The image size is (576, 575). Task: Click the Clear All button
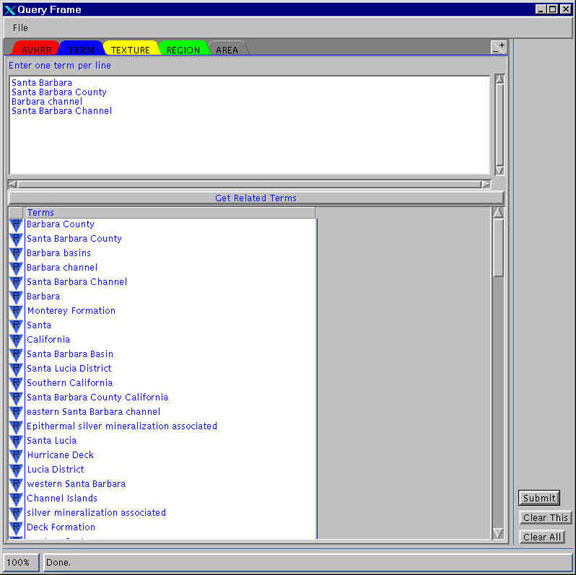542,537
